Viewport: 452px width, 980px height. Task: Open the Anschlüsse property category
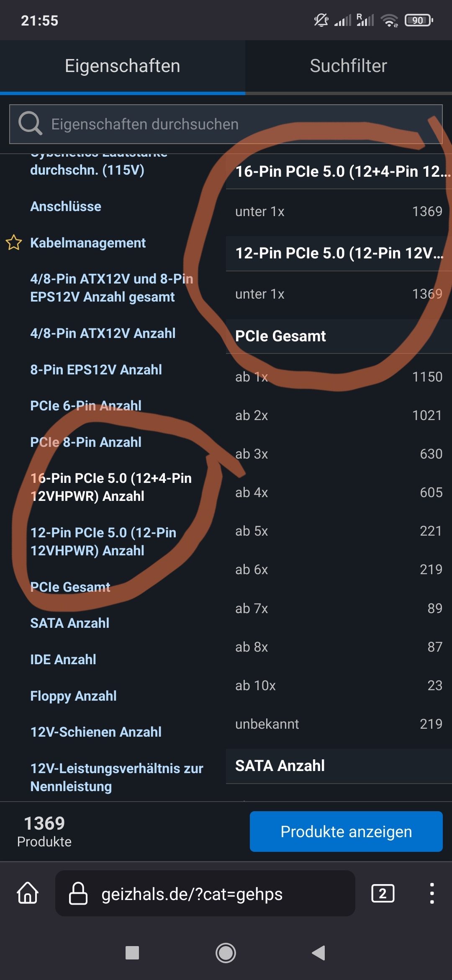coord(66,206)
